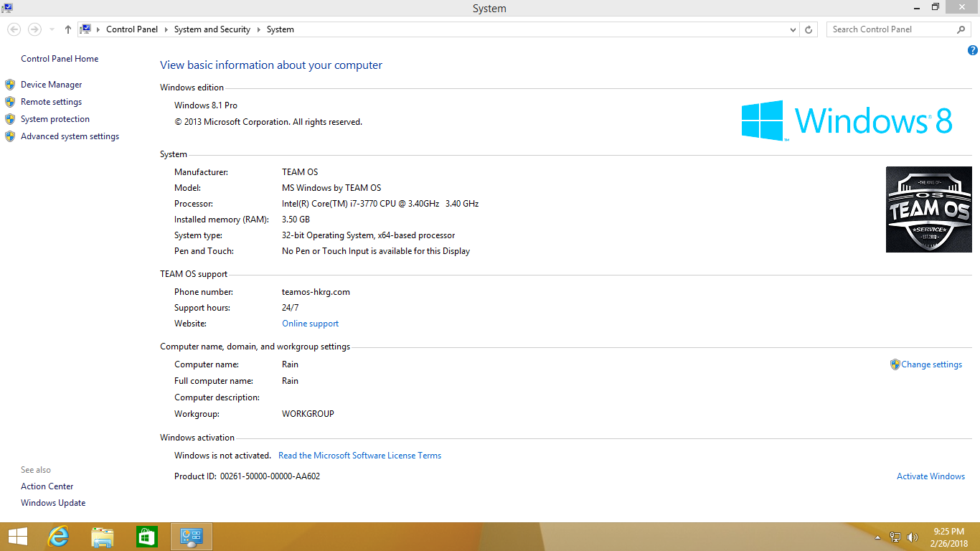Select System breadcrumb in address bar
The image size is (980, 551).
click(281, 29)
